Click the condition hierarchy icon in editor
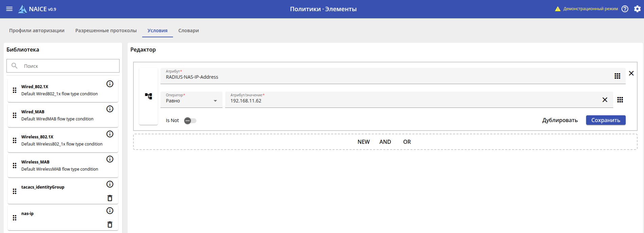644x233 pixels. 149,96
